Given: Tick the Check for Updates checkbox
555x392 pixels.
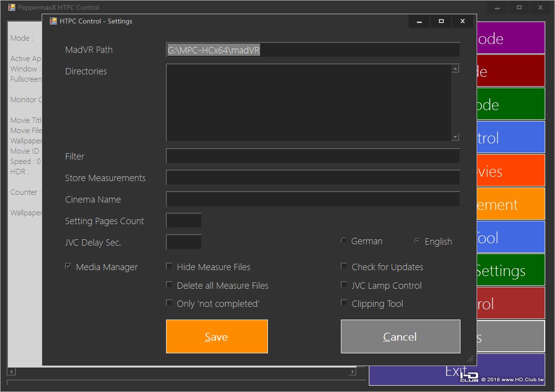Looking at the screenshot, I should click(x=344, y=266).
